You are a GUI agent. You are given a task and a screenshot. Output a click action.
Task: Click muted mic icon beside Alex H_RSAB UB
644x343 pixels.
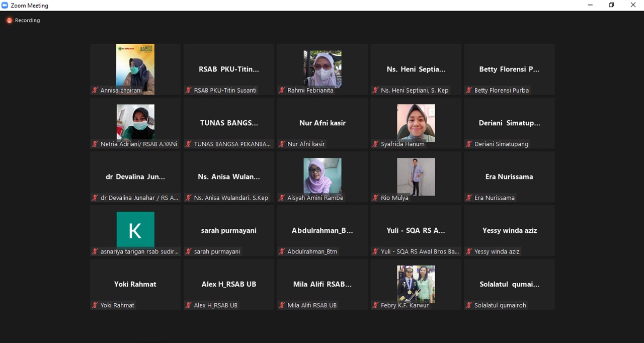click(189, 305)
